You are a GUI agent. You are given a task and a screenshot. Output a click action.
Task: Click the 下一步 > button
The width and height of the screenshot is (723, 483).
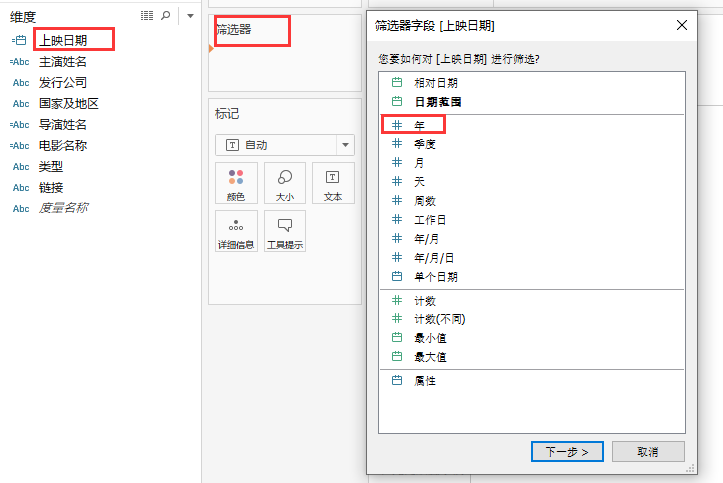[x=567, y=452]
